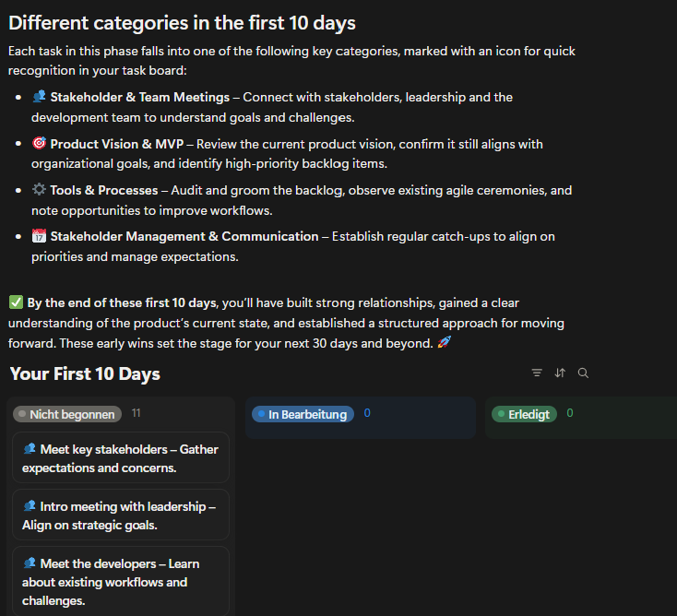Open the In Bearbeitung status group menu
Viewport: 677px width, 616px height.
point(303,414)
